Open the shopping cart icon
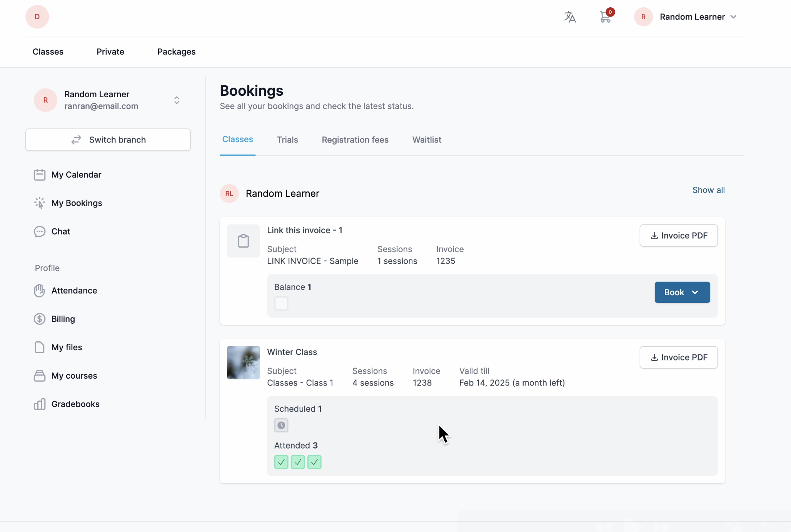Image resolution: width=791 pixels, height=532 pixels. point(605,17)
